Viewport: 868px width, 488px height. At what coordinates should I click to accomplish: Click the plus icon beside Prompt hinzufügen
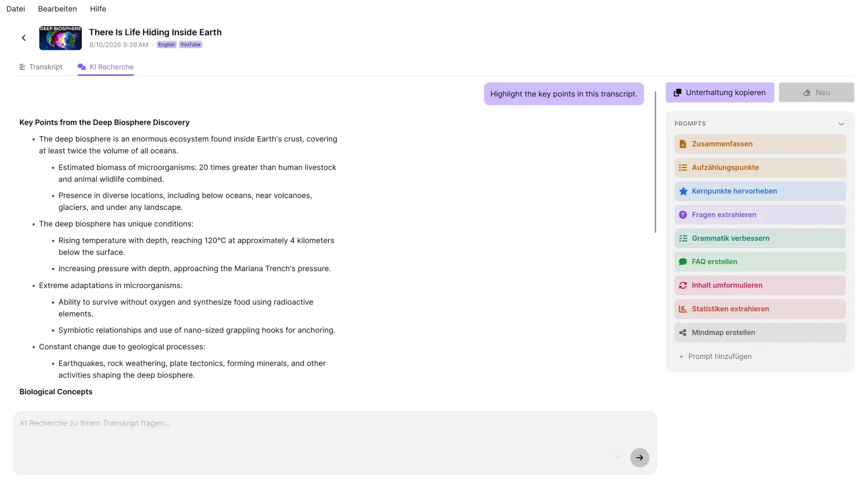click(681, 357)
